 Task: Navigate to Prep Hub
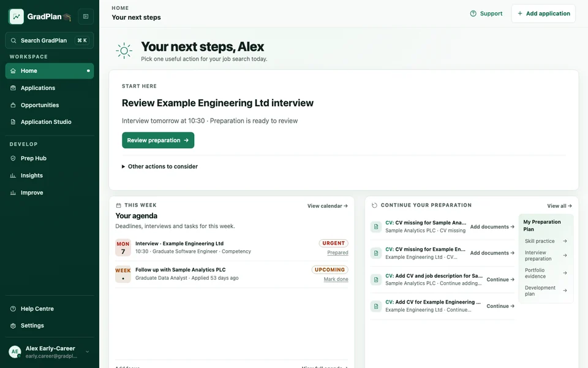(50, 158)
